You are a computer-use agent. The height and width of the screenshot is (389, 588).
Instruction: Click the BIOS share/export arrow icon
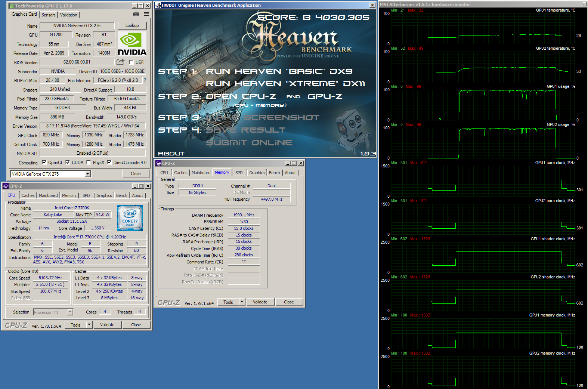point(120,62)
